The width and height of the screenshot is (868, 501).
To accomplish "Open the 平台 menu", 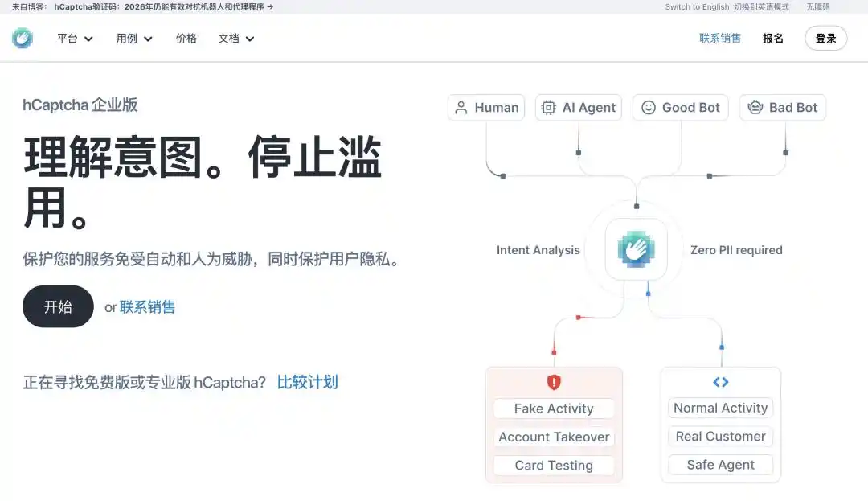I will click(x=75, y=38).
